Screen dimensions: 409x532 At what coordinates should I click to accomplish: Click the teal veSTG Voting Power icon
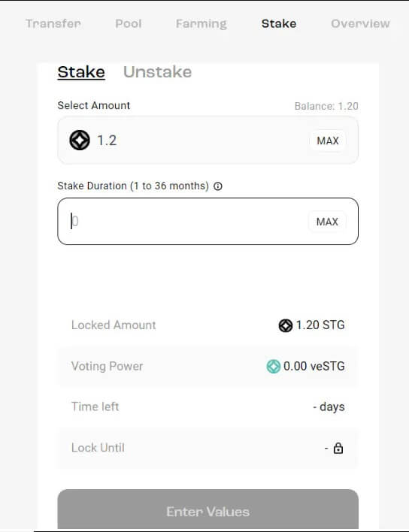(x=273, y=367)
